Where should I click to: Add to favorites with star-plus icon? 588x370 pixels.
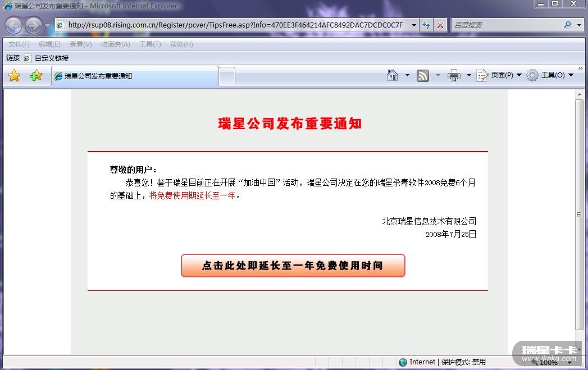36,76
